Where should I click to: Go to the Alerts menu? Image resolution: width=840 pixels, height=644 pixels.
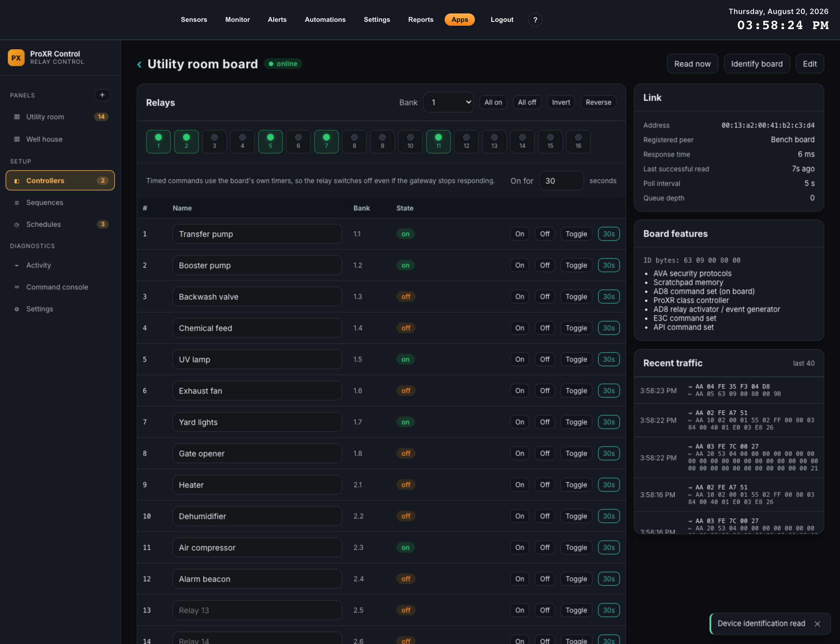pyautogui.click(x=277, y=20)
